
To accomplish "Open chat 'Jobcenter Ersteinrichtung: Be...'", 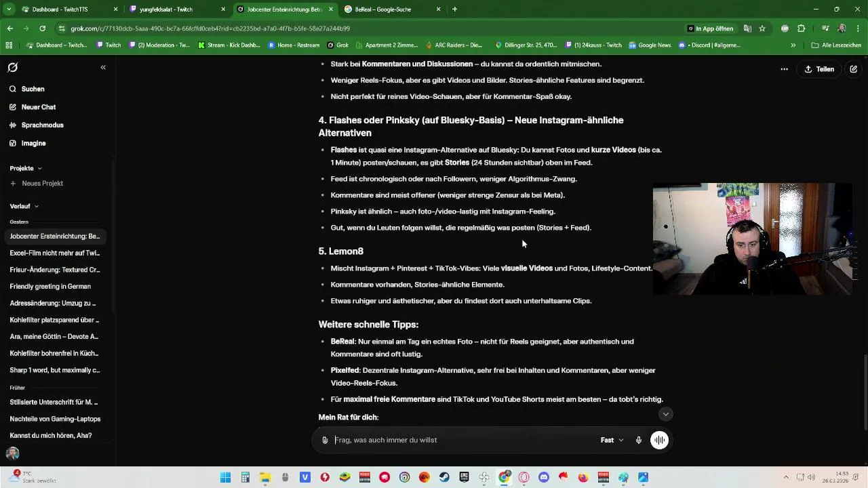I will [x=55, y=237].
